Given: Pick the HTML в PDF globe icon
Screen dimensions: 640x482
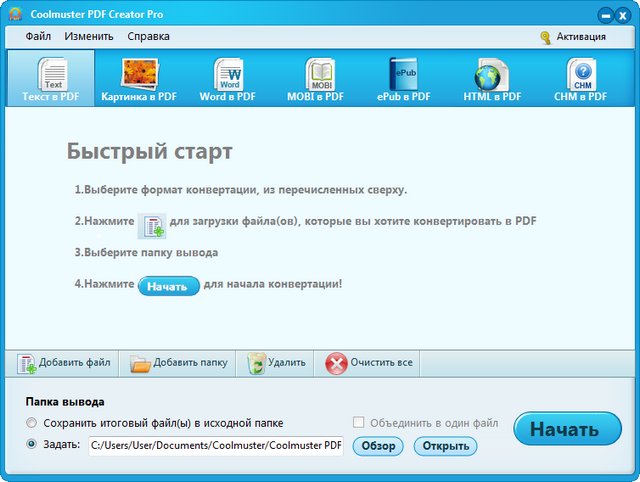Looking at the screenshot, I should tap(491, 74).
